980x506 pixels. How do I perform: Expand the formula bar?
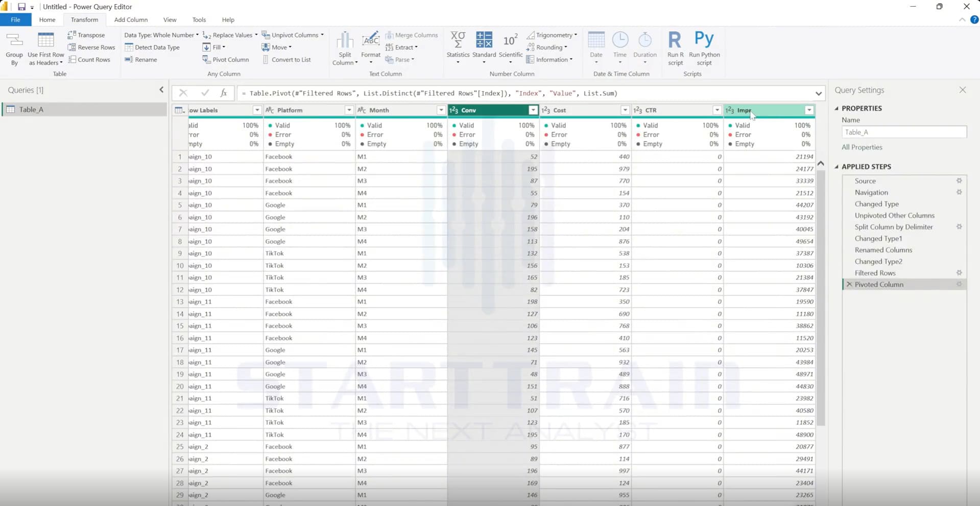(819, 94)
